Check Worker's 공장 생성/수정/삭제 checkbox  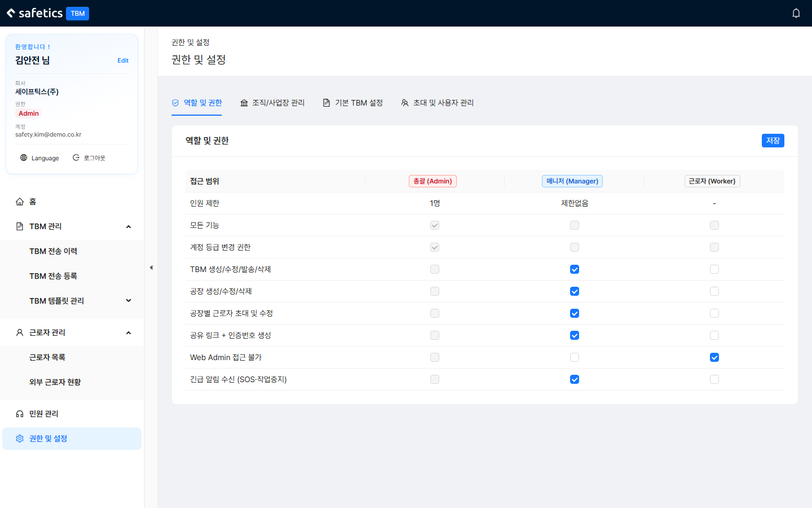pos(714,291)
